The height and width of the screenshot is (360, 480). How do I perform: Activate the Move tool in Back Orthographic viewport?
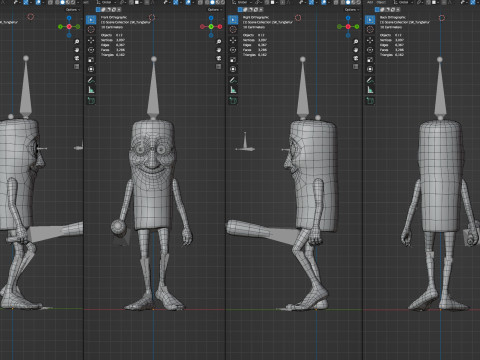click(370, 40)
